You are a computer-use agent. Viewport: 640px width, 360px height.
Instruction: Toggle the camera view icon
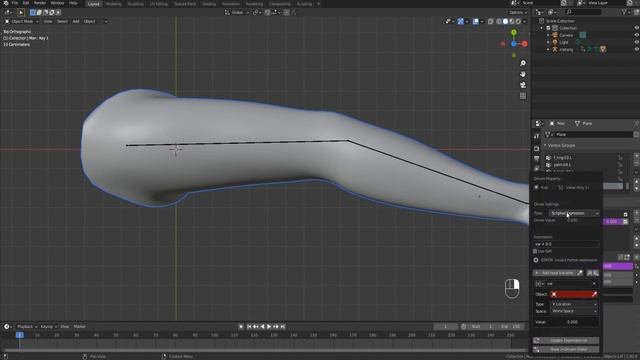523,85
